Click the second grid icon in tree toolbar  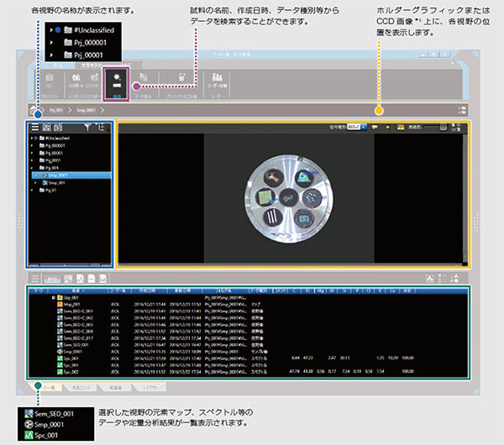pos(58,128)
